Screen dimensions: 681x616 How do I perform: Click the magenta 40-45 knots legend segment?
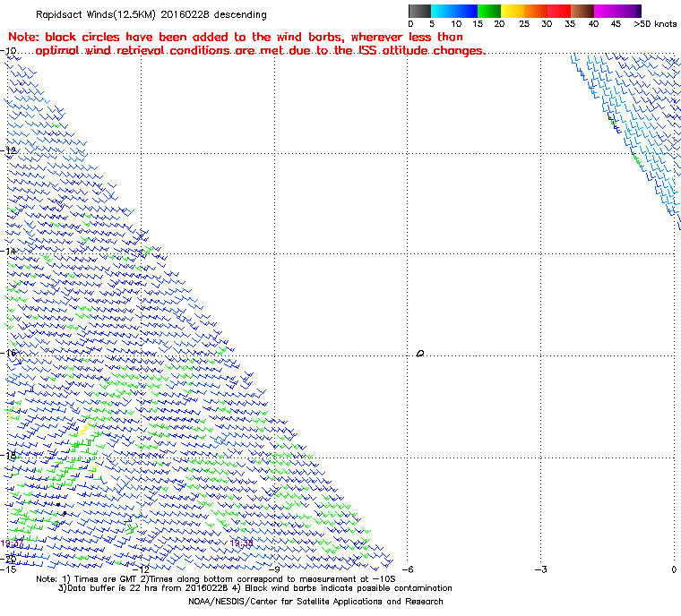[x=606, y=11]
